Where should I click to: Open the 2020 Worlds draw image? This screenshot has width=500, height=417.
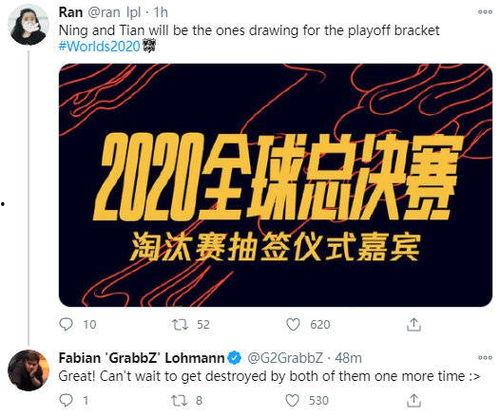point(275,185)
